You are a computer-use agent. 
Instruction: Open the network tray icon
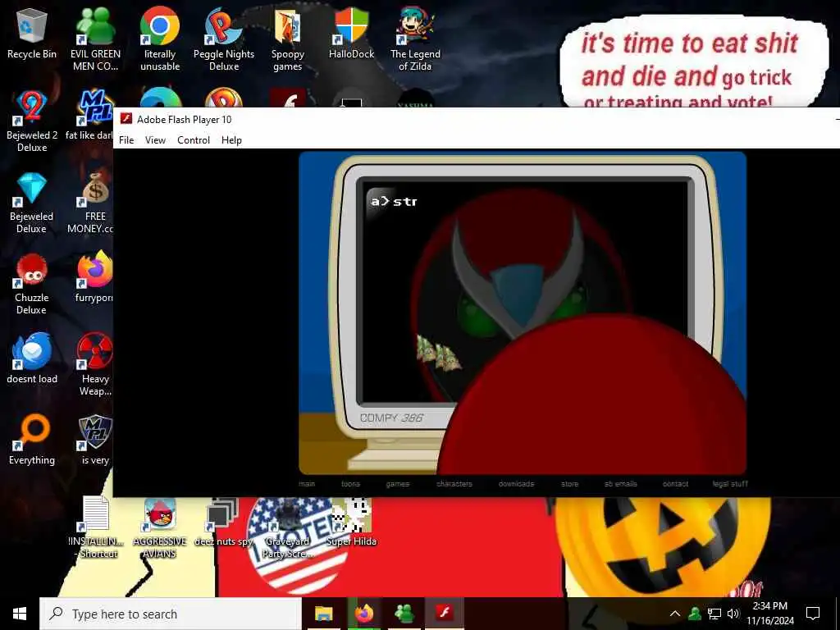(714, 614)
